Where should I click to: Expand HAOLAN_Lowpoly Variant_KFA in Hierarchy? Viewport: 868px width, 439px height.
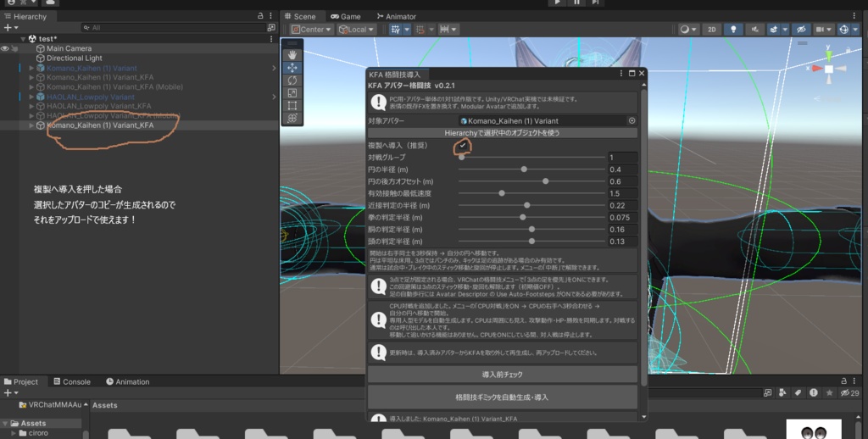click(31, 106)
